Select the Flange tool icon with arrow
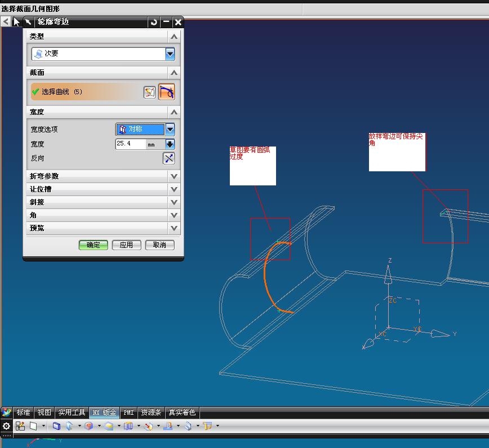The height and width of the screenshot is (448, 489). click(x=69, y=426)
